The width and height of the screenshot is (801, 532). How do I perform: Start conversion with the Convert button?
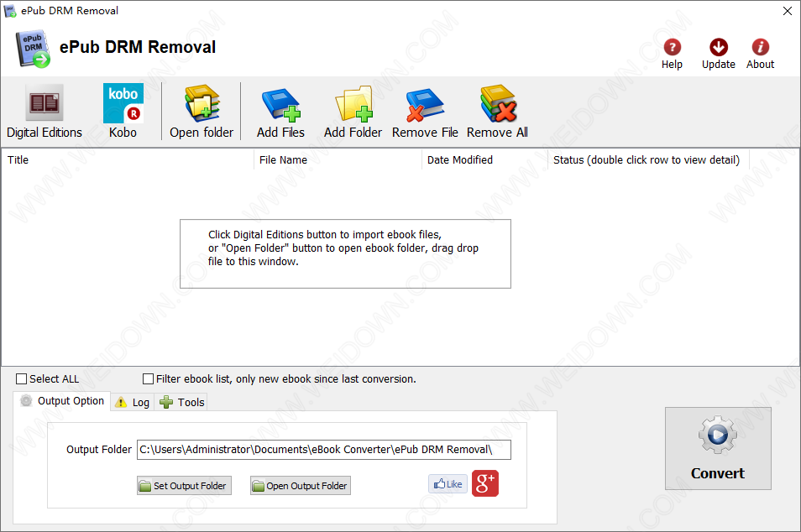[718, 448]
